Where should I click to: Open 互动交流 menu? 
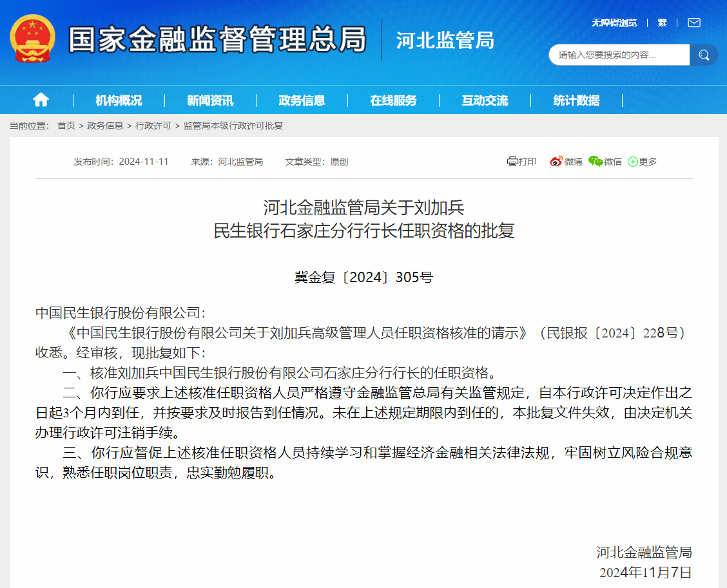tap(485, 100)
